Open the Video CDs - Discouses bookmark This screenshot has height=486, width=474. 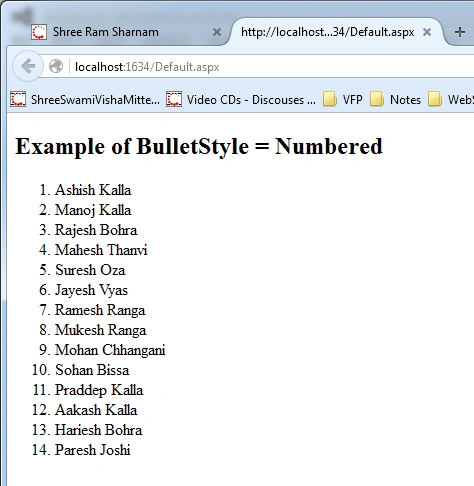[241, 100]
